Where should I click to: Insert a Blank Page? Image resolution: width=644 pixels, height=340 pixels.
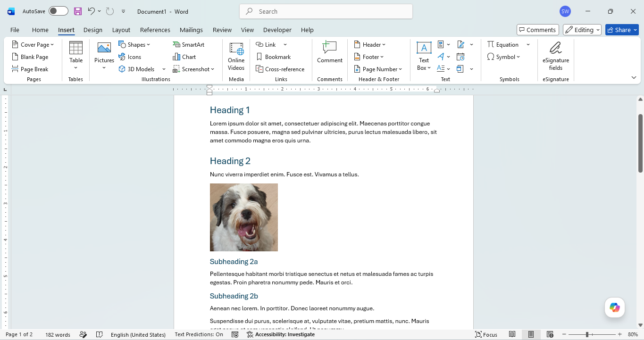point(30,57)
